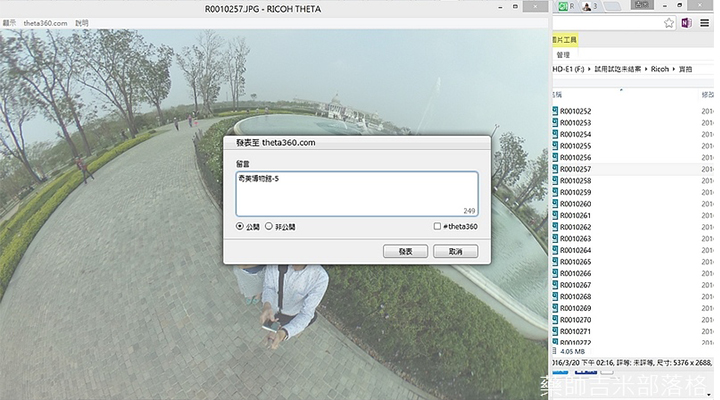Image resolution: width=720 pixels, height=400 pixels.
Task: Expand the arrow after HD-E1 (F:) in breadcrumb
Action: coord(589,69)
